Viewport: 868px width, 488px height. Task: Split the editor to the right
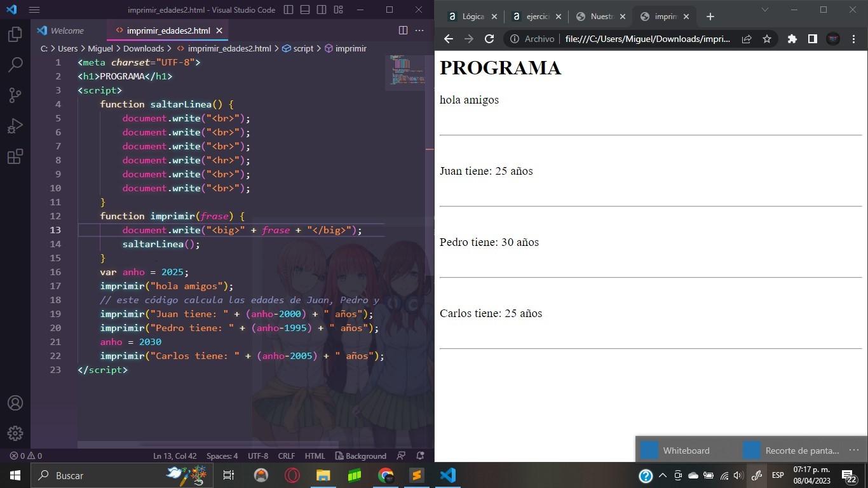pos(403,30)
